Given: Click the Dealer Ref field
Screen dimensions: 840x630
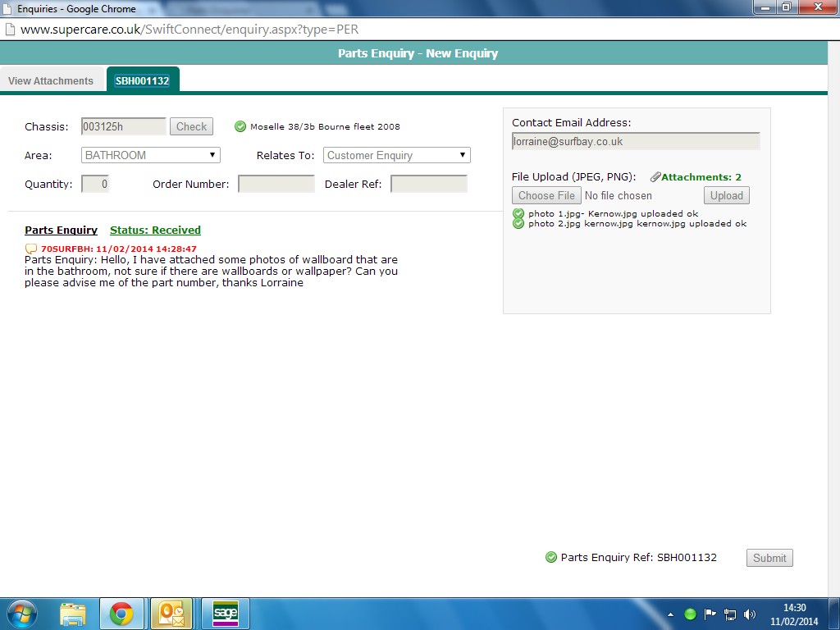Looking at the screenshot, I should [x=429, y=184].
